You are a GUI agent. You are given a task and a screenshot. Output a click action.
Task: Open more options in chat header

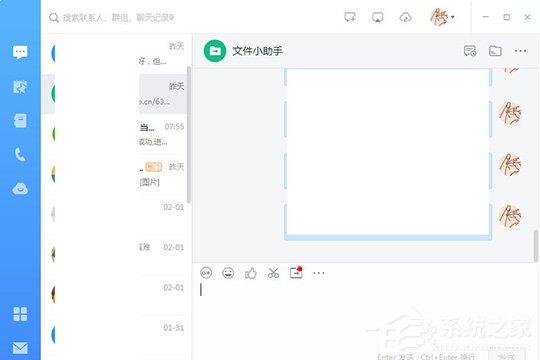coord(520,51)
